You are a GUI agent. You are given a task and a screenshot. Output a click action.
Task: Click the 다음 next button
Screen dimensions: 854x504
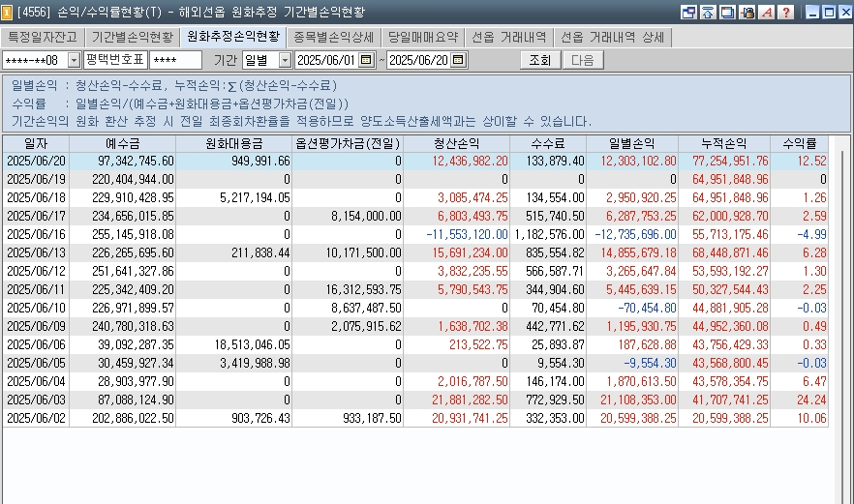point(583,60)
